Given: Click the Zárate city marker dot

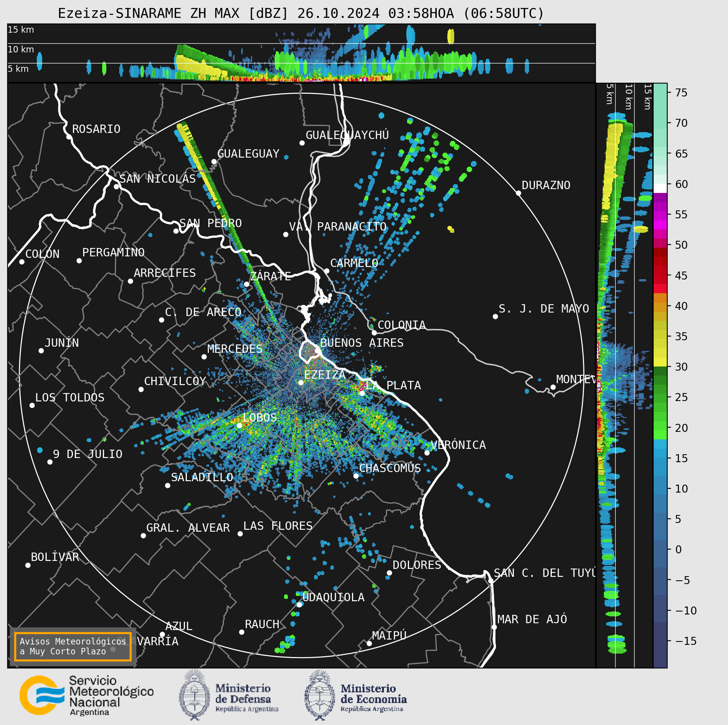Looking at the screenshot, I should coord(246,284).
